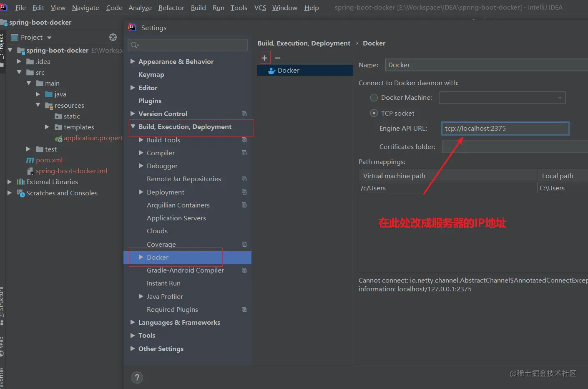Expand the Tools settings group

coord(133,335)
